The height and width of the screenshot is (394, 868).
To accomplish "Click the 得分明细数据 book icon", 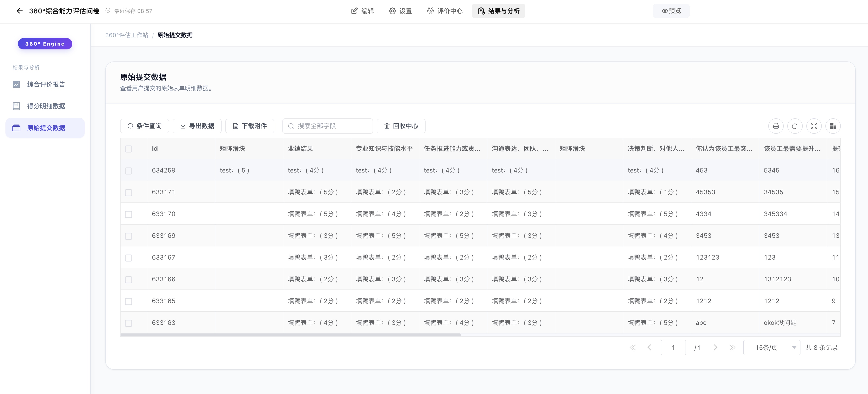I will pos(16,106).
